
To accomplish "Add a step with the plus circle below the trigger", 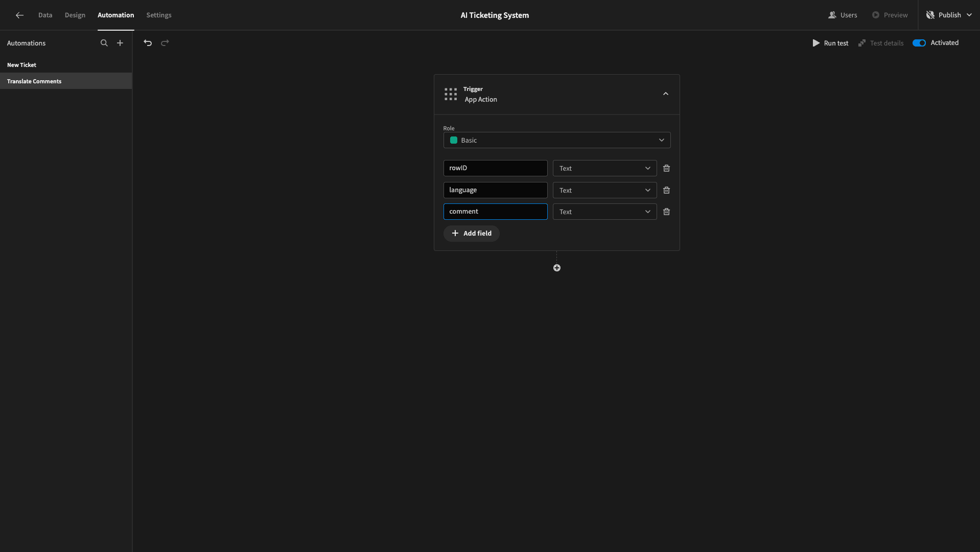I will click(x=557, y=268).
